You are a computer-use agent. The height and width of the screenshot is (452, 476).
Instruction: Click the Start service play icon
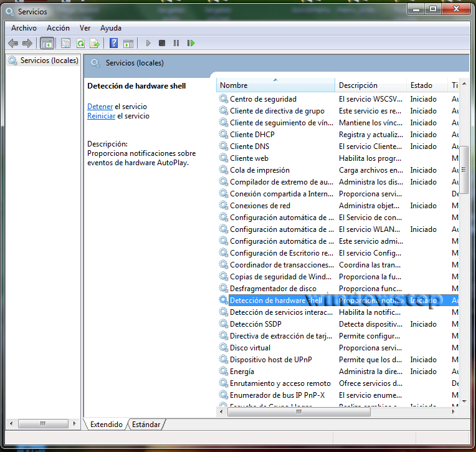click(x=148, y=43)
